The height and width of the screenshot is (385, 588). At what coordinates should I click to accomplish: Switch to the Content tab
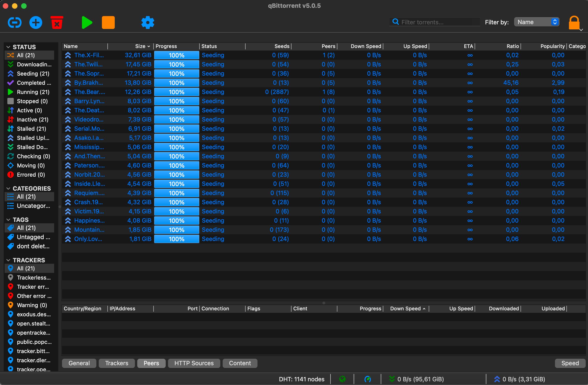click(240, 363)
